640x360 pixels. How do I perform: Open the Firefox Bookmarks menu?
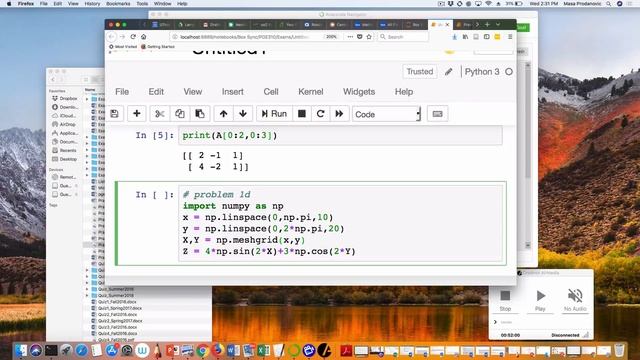118,4
